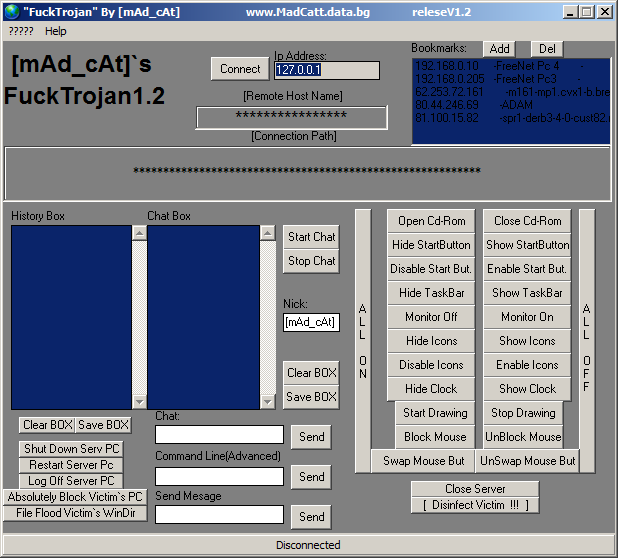
Task: Click the Nick input field
Action: tap(311, 322)
